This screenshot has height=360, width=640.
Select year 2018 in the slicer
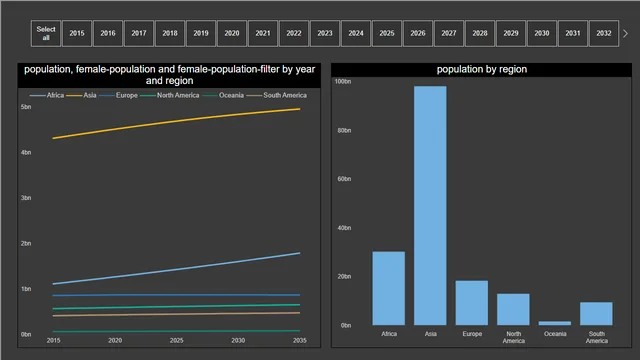click(170, 33)
